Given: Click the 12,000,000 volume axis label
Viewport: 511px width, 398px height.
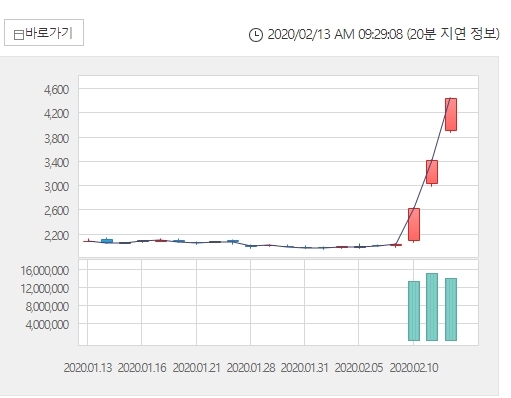Looking at the screenshot, I should click(45, 288).
